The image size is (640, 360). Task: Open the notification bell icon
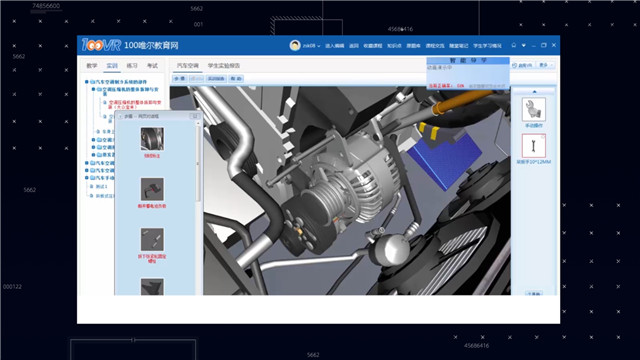click(514, 45)
